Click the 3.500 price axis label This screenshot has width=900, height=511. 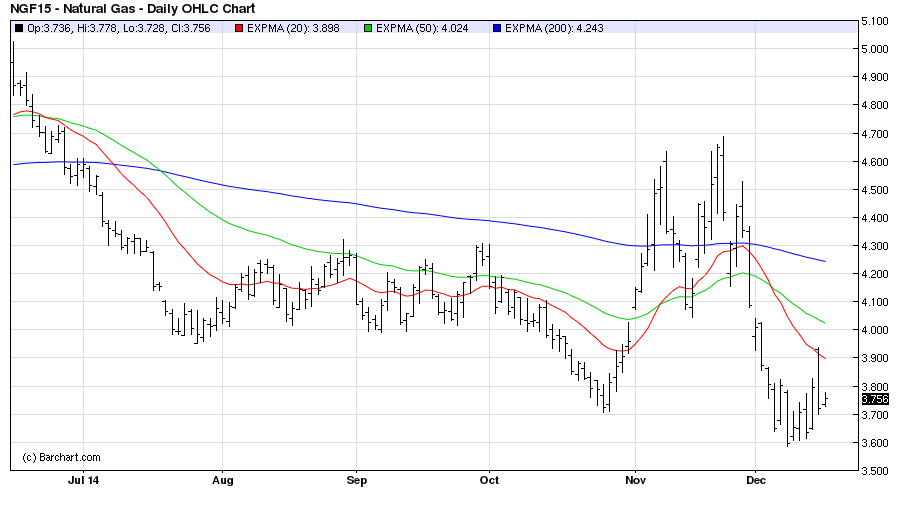pyautogui.click(x=875, y=471)
